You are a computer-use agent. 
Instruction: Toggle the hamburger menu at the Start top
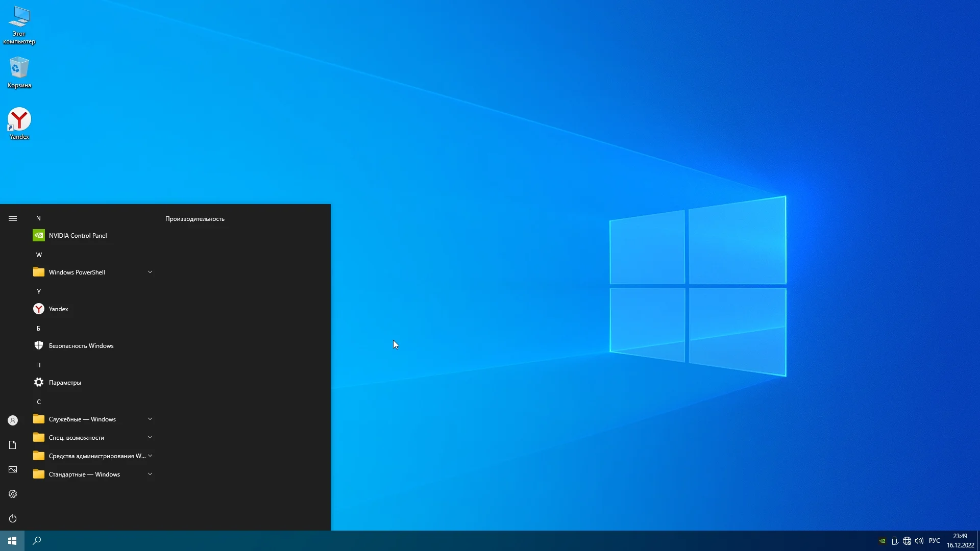click(13, 218)
